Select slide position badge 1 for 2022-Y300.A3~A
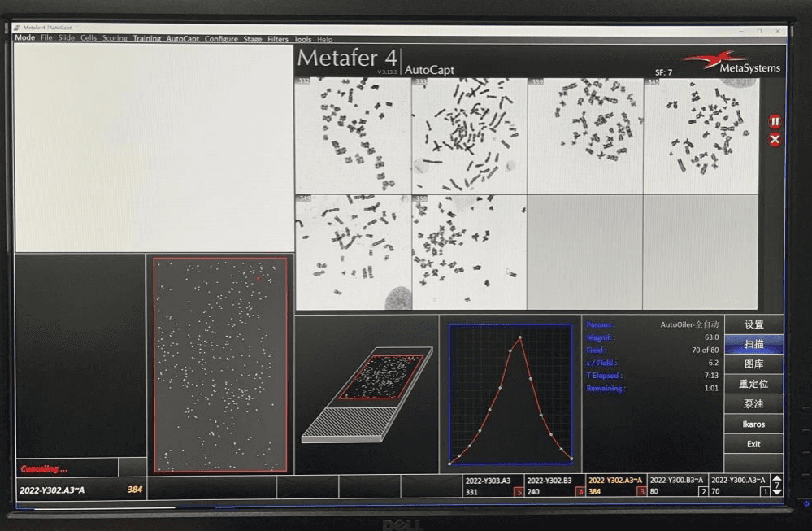This screenshot has width=812, height=531. [x=764, y=491]
